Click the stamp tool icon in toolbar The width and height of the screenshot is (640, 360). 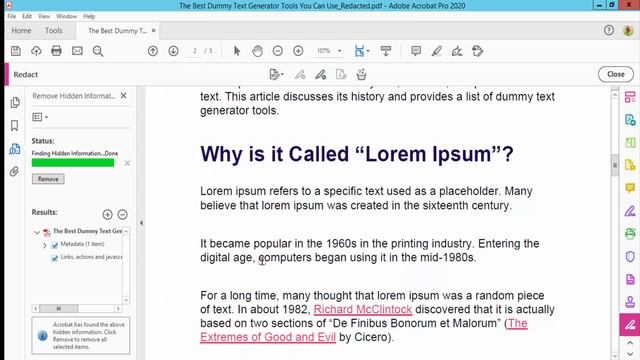[x=478, y=51]
